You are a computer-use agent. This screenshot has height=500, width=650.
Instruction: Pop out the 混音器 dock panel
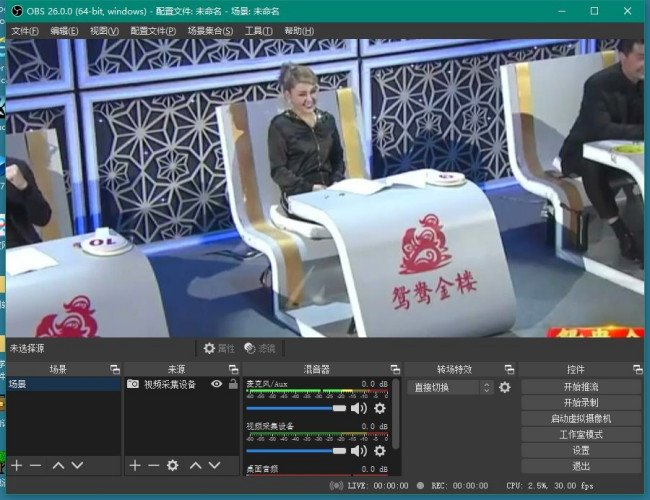coord(395,369)
